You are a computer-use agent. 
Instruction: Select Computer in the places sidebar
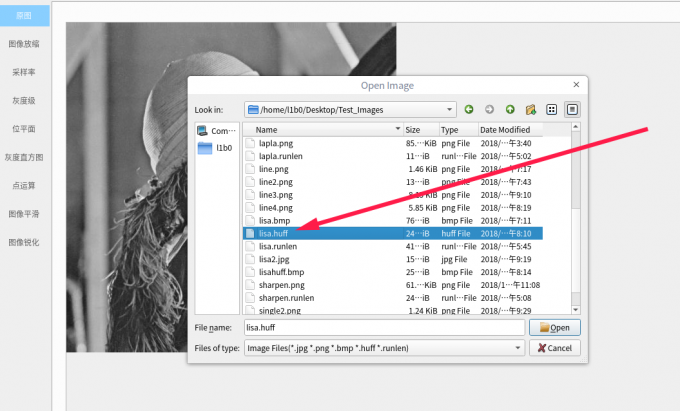tap(216, 130)
